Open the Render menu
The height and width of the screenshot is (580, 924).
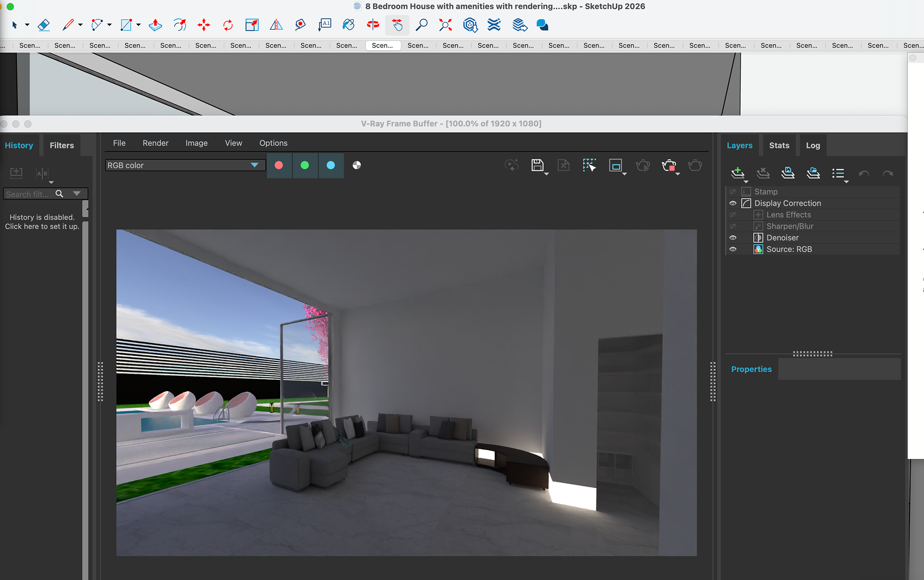155,143
